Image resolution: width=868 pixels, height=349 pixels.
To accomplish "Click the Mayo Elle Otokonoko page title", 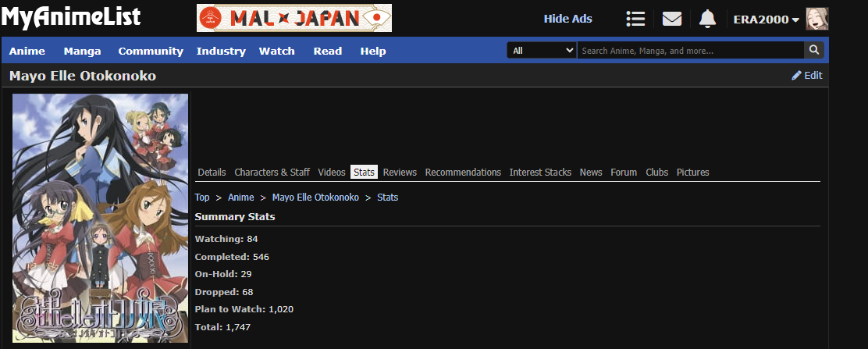I will [x=83, y=76].
